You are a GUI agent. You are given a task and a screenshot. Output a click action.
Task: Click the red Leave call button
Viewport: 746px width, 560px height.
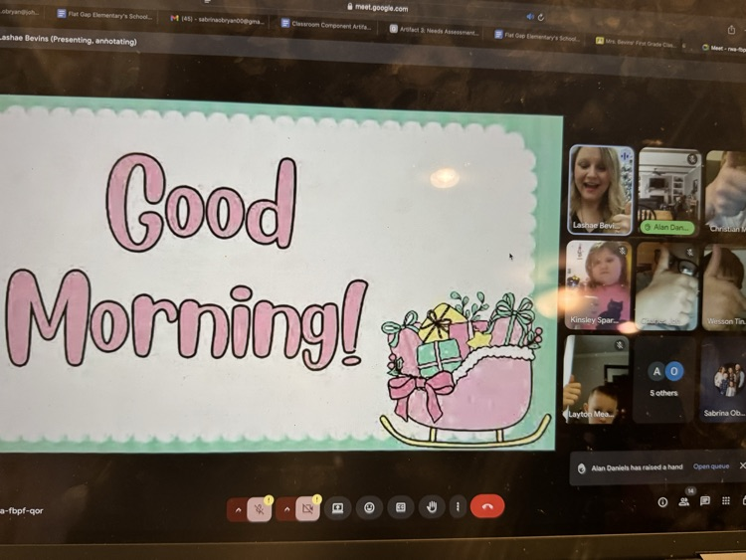click(486, 507)
